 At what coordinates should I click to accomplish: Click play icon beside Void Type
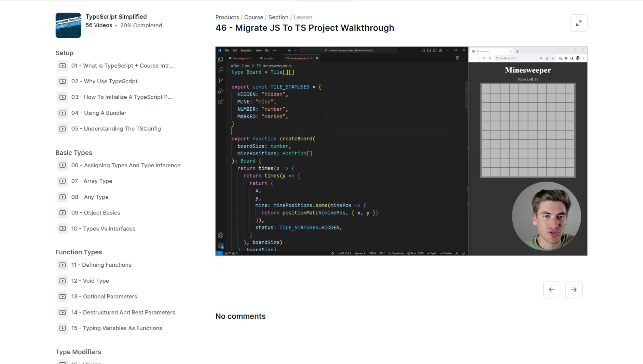click(x=63, y=281)
